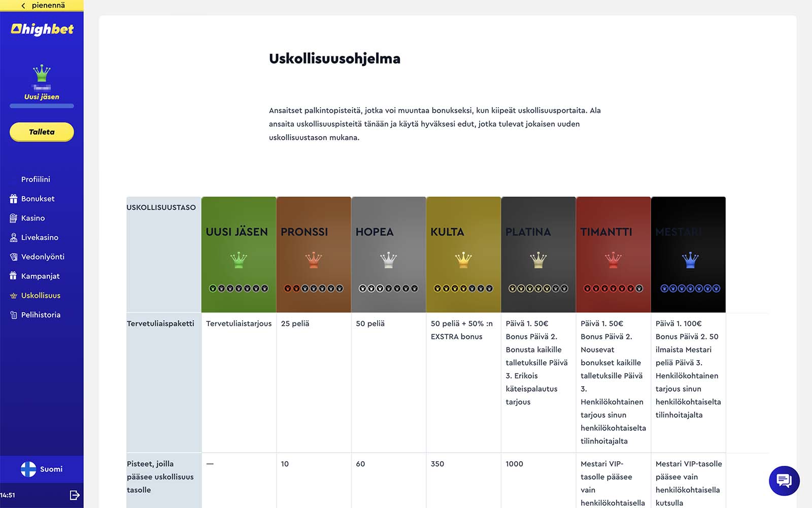The image size is (812, 508).
Task: Click the live chat bubble icon
Action: (x=784, y=481)
